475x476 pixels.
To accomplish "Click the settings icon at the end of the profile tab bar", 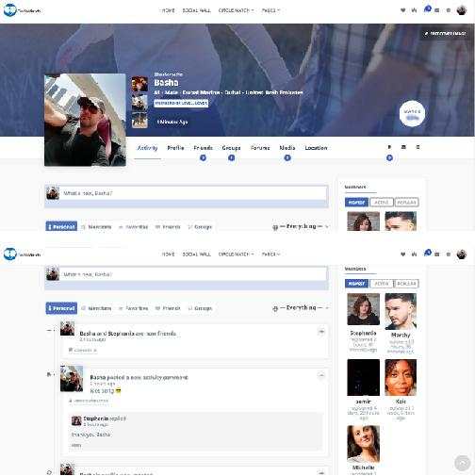I will [x=418, y=147].
